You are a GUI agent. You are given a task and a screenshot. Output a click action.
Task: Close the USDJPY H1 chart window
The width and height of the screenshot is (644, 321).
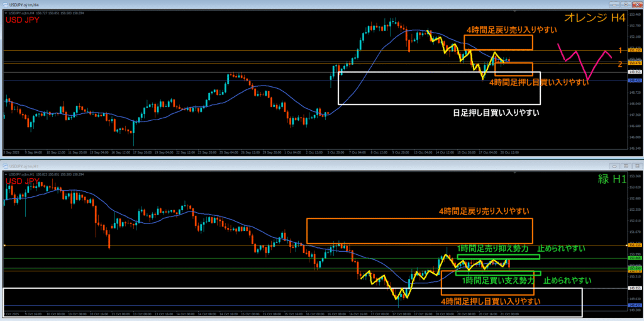pos(636,166)
